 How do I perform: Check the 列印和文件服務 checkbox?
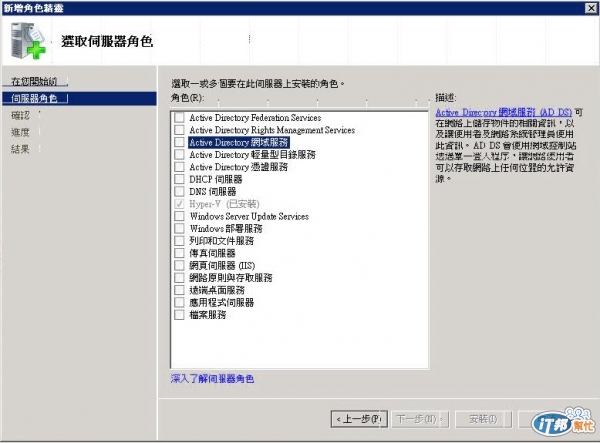[x=179, y=241]
